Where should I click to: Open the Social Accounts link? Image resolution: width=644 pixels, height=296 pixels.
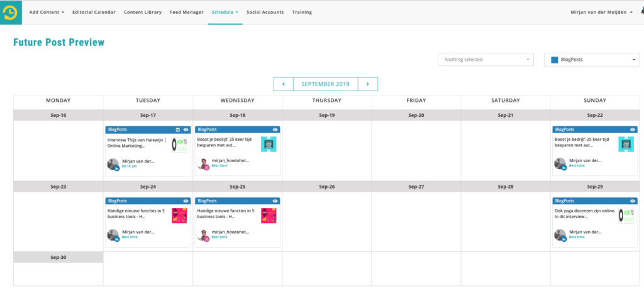tap(265, 12)
